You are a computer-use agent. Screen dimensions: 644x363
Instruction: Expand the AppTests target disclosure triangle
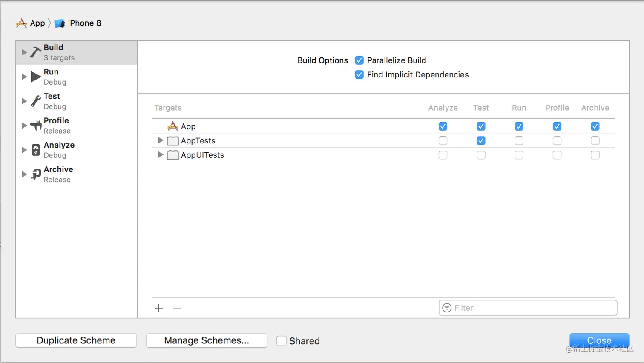[160, 140]
